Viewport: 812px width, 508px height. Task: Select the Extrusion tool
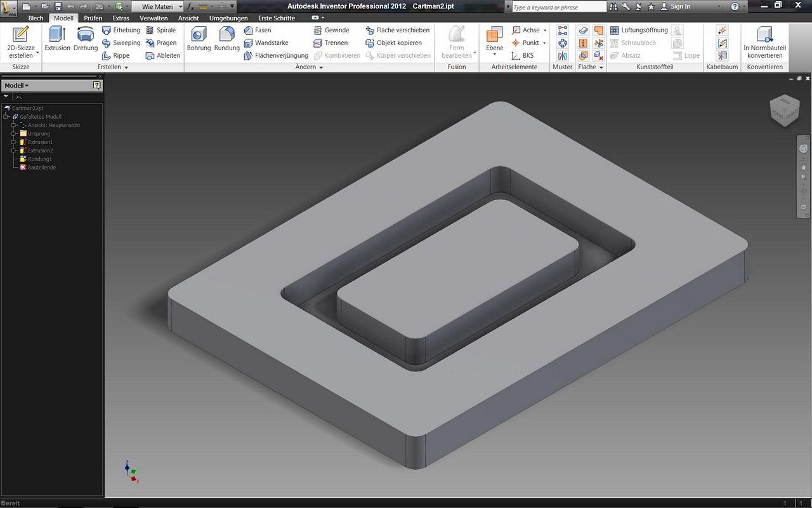[x=57, y=39]
